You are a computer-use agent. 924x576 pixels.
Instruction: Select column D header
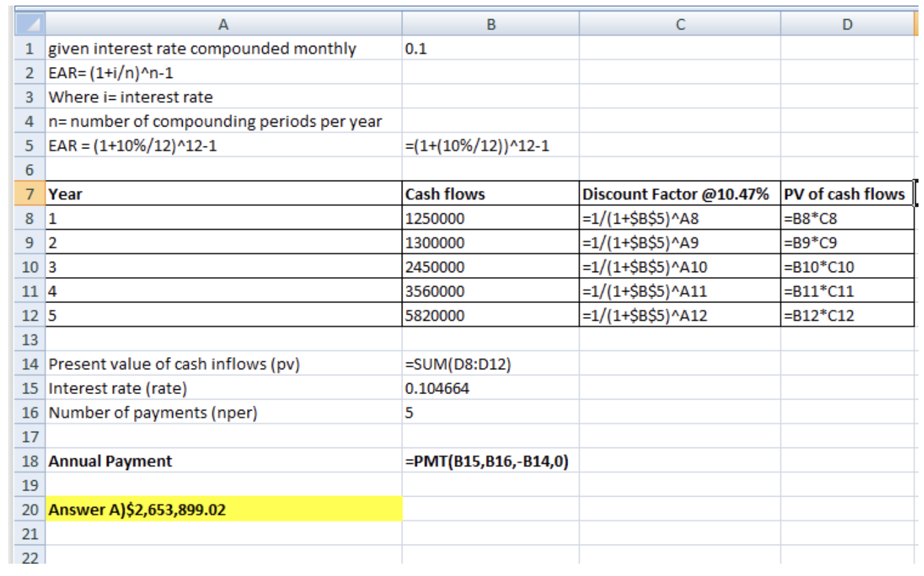pyautogui.click(x=847, y=25)
